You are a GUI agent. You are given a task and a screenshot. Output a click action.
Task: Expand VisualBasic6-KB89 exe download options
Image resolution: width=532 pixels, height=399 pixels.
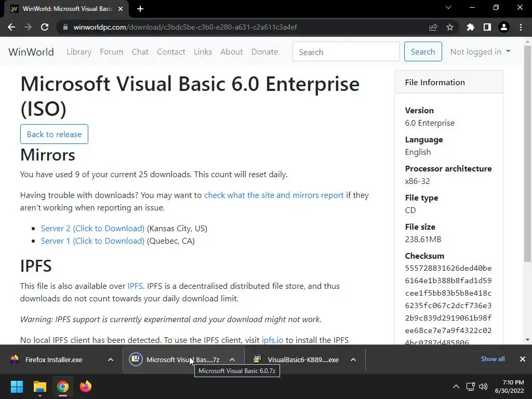tap(353, 360)
